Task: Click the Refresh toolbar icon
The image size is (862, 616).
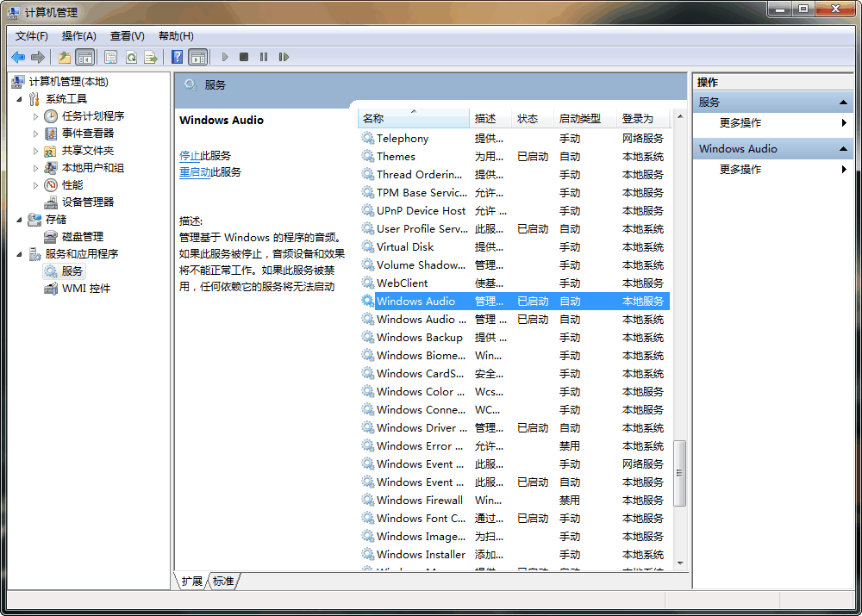Action: [x=131, y=57]
